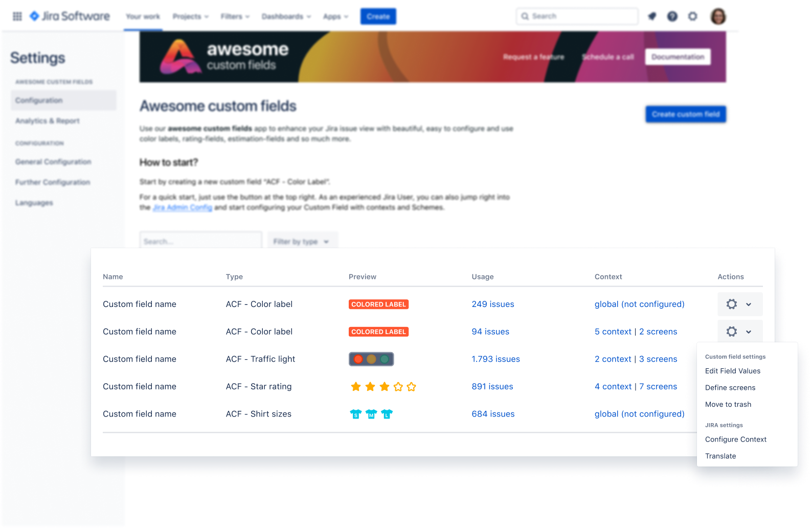
Task: Select Configure Context menu item
Action: [736, 439]
